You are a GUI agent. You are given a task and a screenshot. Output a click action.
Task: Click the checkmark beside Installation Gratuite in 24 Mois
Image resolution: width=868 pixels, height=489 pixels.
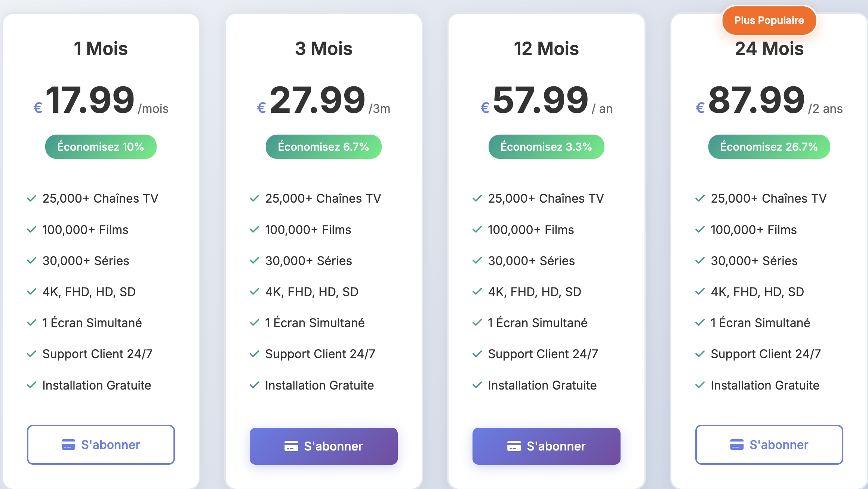(700, 385)
